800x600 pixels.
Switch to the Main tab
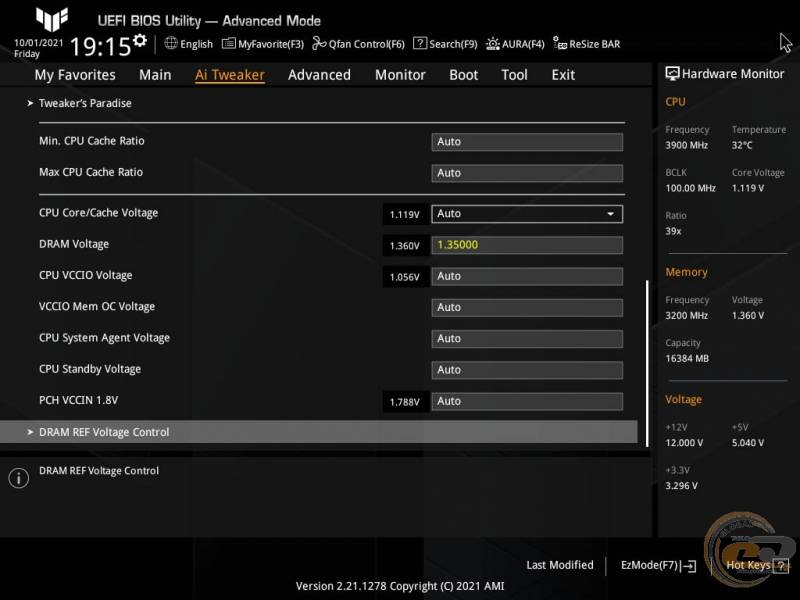pyautogui.click(x=155, y=75)
